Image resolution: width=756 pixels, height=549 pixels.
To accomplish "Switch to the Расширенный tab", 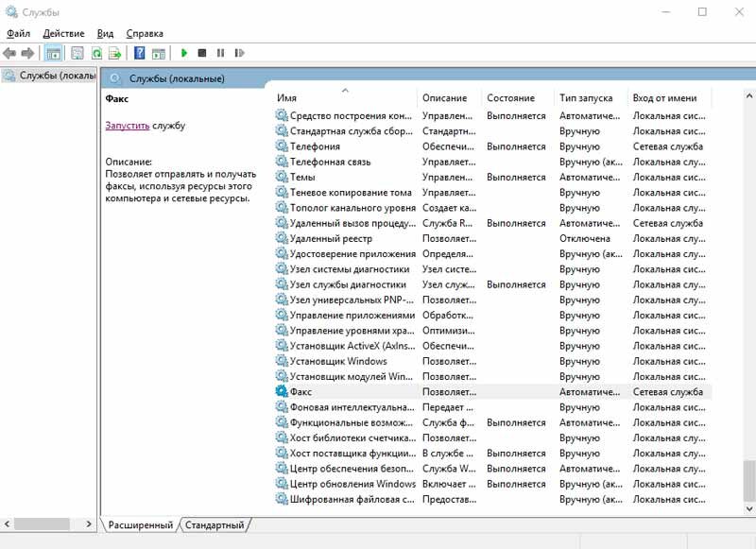I will pos(140,524).
